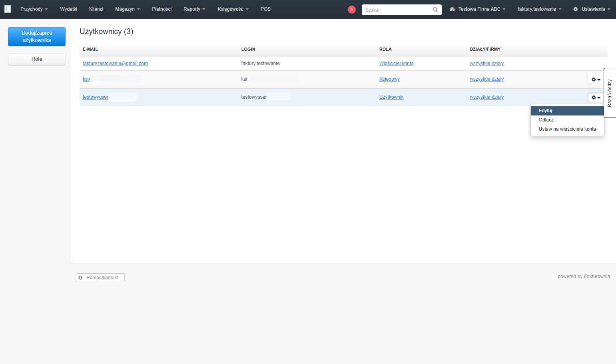Click the Fakturownia logo icon
Image resolution: width=616 pixels, height=364 pixels.
(x=8, y=9)
